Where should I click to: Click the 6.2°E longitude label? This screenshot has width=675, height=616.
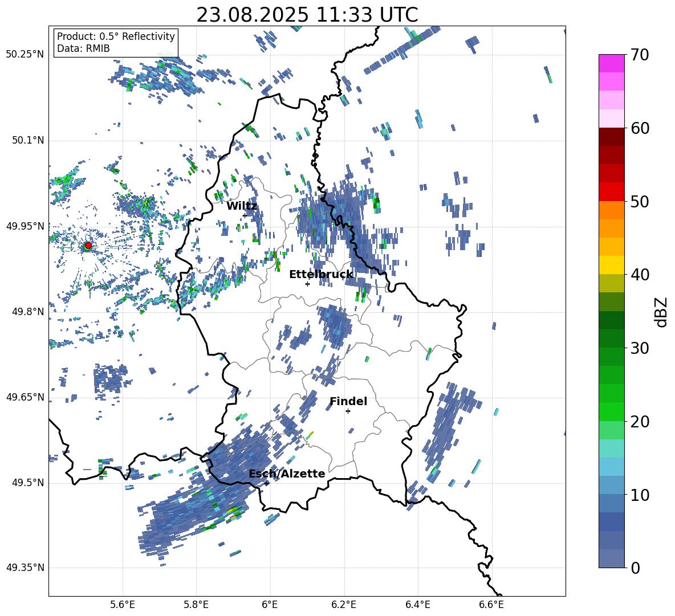tap(344, 605)
